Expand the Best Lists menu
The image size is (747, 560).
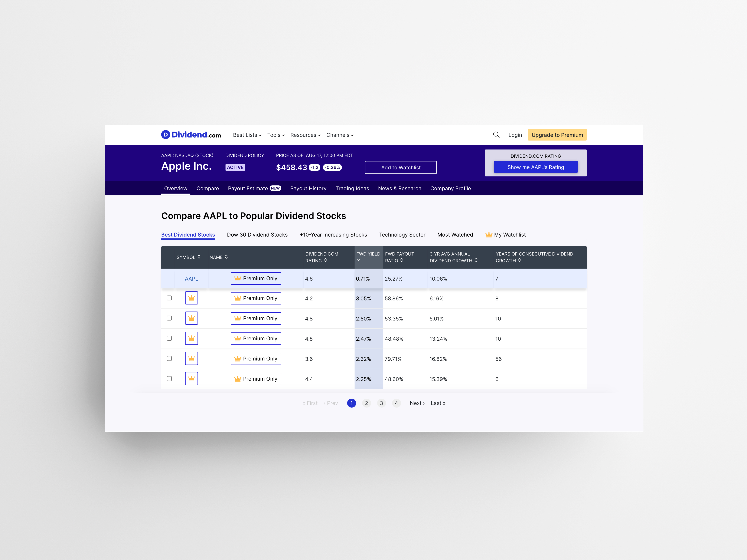point(247,135)
